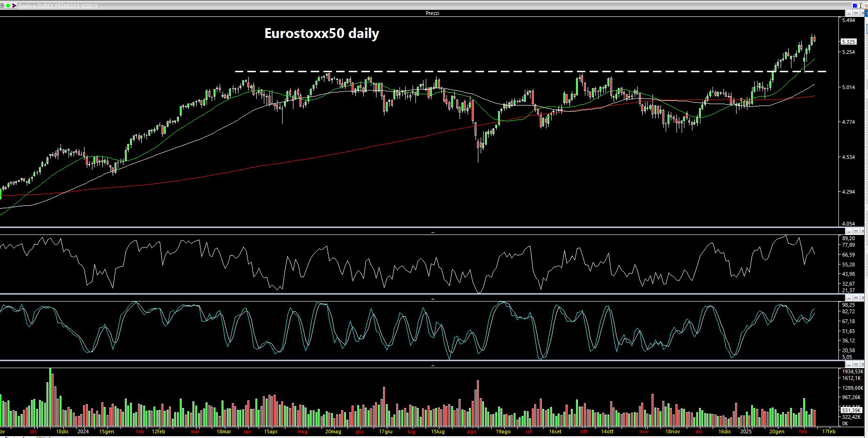Click the 5.014 price axis label
The height and width of the screenshot is (438, 868).
[x=848, y=87]
